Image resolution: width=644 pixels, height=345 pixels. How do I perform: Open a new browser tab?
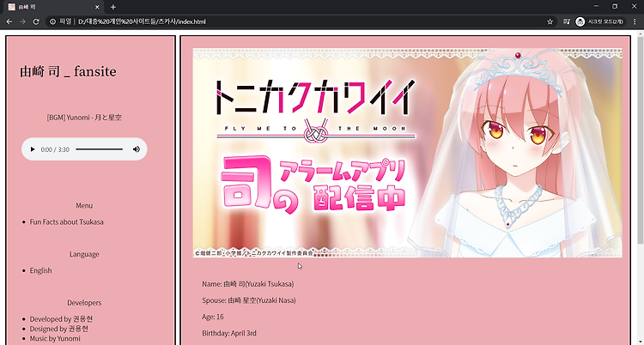pyautogui.click(x=113, y=7)
